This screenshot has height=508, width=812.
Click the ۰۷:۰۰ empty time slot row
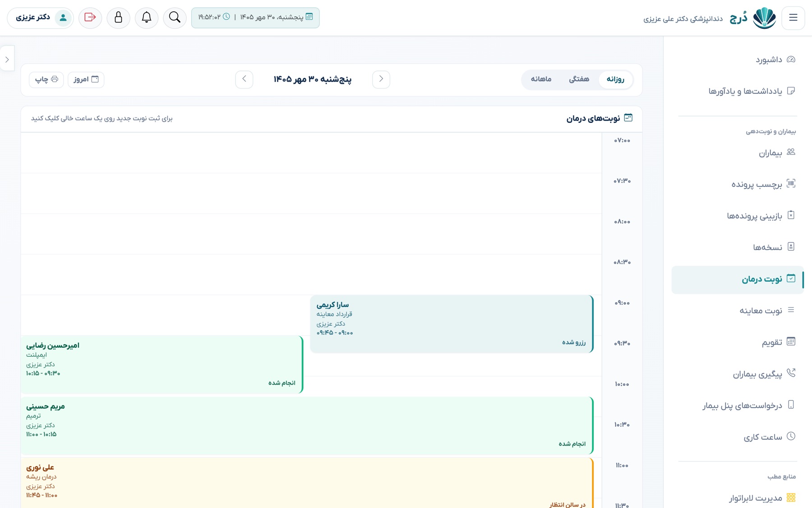(x=311, y=153)
